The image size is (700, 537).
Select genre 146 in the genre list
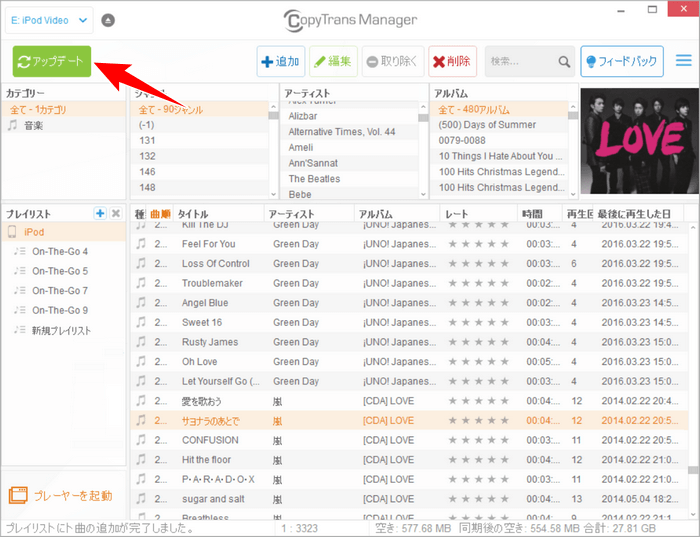click(x=200, y=172)
